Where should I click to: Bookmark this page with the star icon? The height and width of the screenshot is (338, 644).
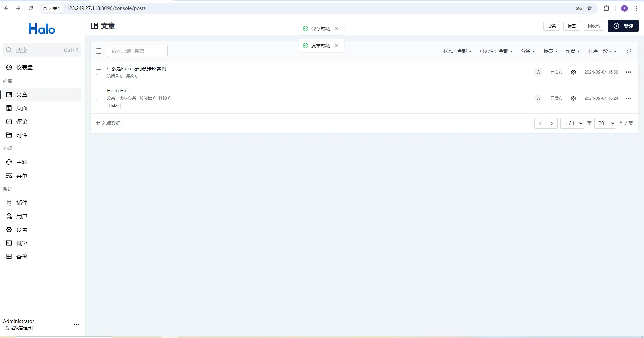click(x=590, y=8)
